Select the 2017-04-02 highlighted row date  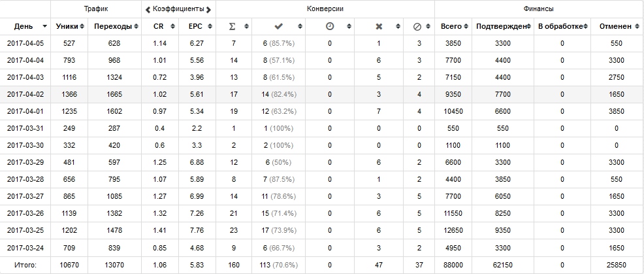pyautogui.click(x=25, y=94)
